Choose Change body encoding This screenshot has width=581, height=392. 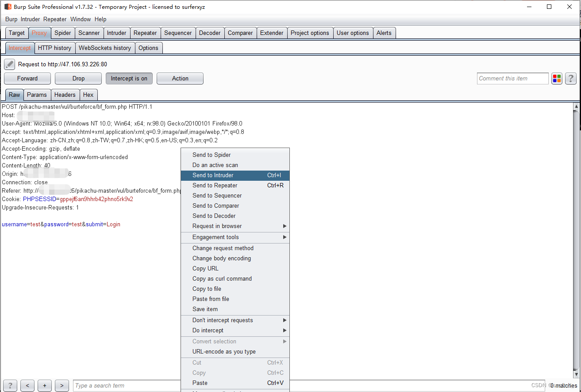(x=235, y=258)
